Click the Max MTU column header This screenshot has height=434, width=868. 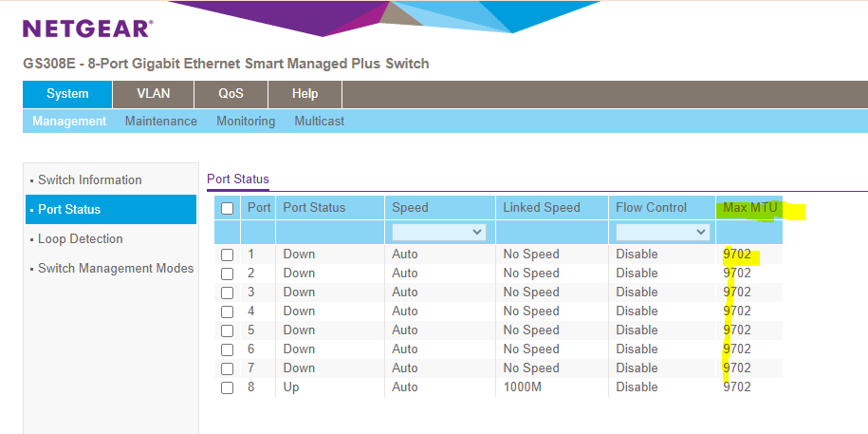(x=750, y=208)
